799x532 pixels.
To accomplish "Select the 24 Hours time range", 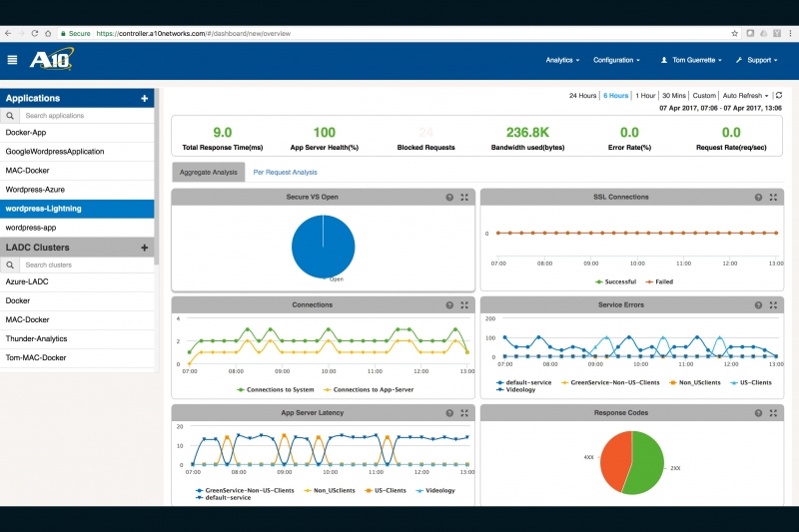I will pos(582,95).
